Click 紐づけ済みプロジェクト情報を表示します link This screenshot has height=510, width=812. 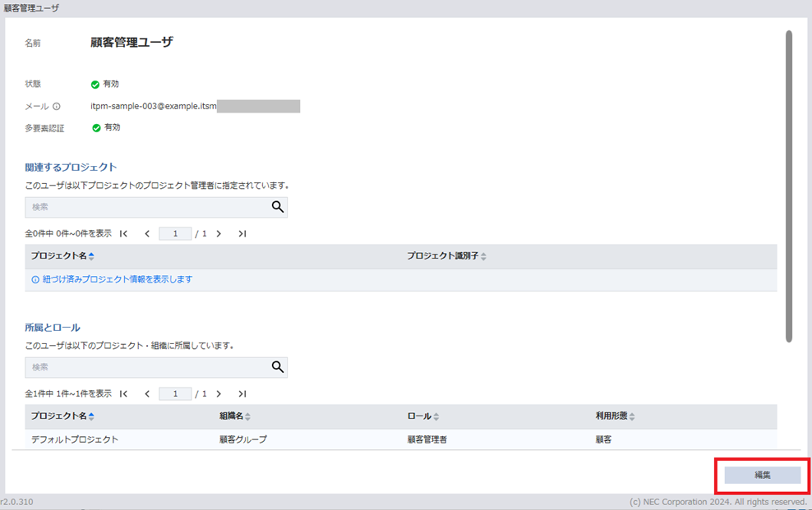tap(117, 279)
